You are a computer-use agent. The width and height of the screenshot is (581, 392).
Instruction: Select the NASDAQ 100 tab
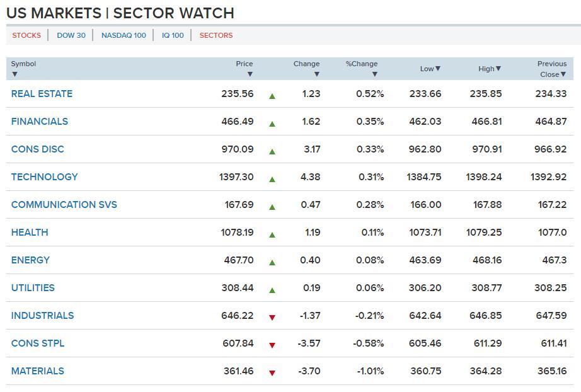[124, 35]
